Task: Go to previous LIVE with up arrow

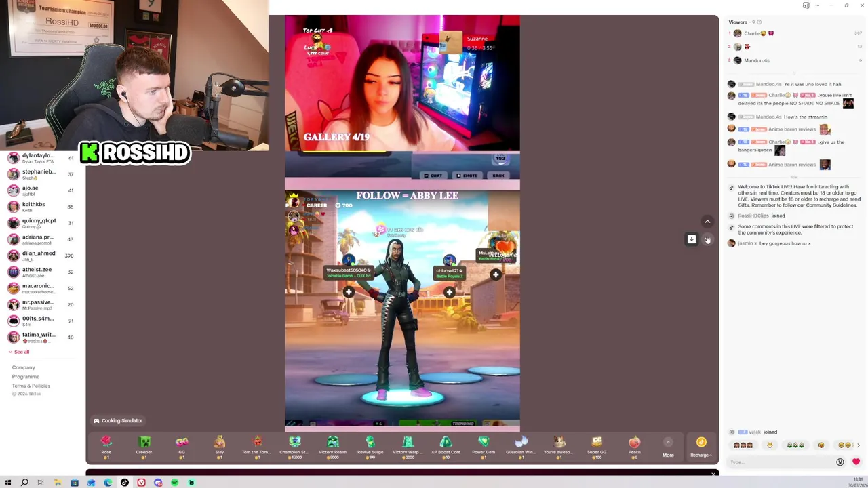Action: pos(707,222)
